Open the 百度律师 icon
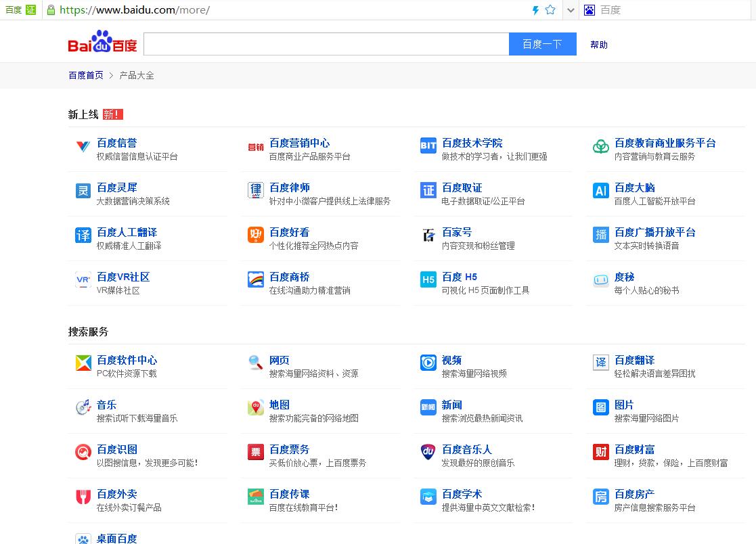The width and height of the screenshot is (756, 544). coord(256,191)
